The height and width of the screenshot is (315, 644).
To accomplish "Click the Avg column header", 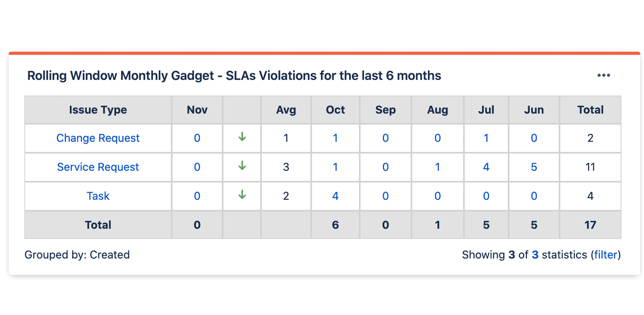I will point(286,110).
